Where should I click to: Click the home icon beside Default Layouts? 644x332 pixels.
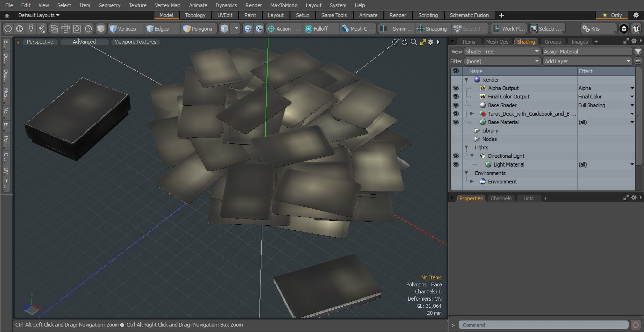(7, 15)
